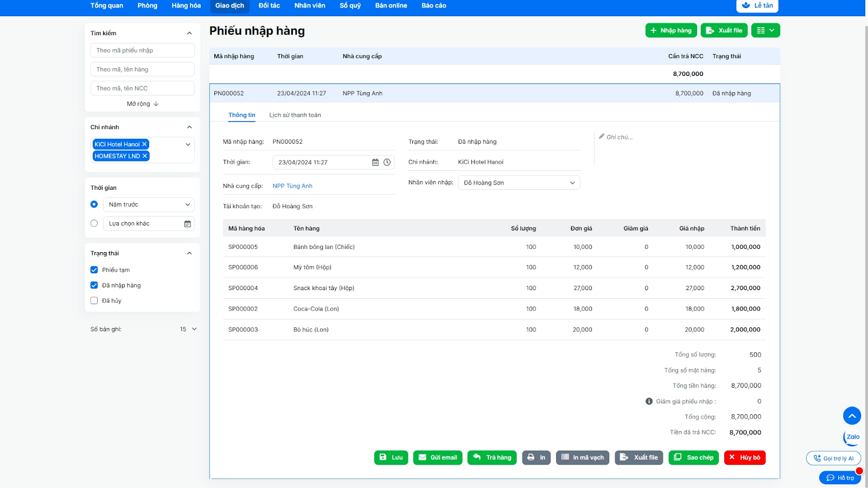Open the Zalo chat icon
Image resolution: width=868 pixels, height=488 pixels.
(852, 437)
